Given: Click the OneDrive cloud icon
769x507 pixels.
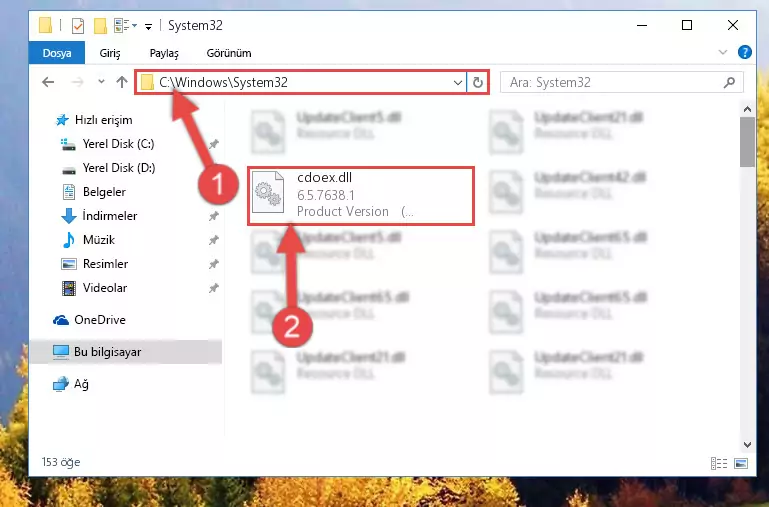Looking at the screenshot, I should click(x=61, y=320).
